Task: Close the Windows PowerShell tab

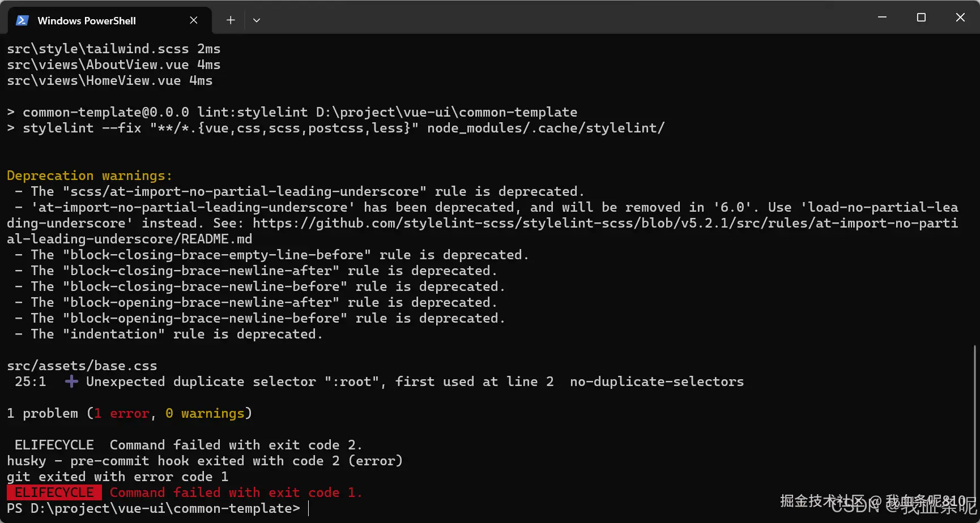Action: point(194,20)
